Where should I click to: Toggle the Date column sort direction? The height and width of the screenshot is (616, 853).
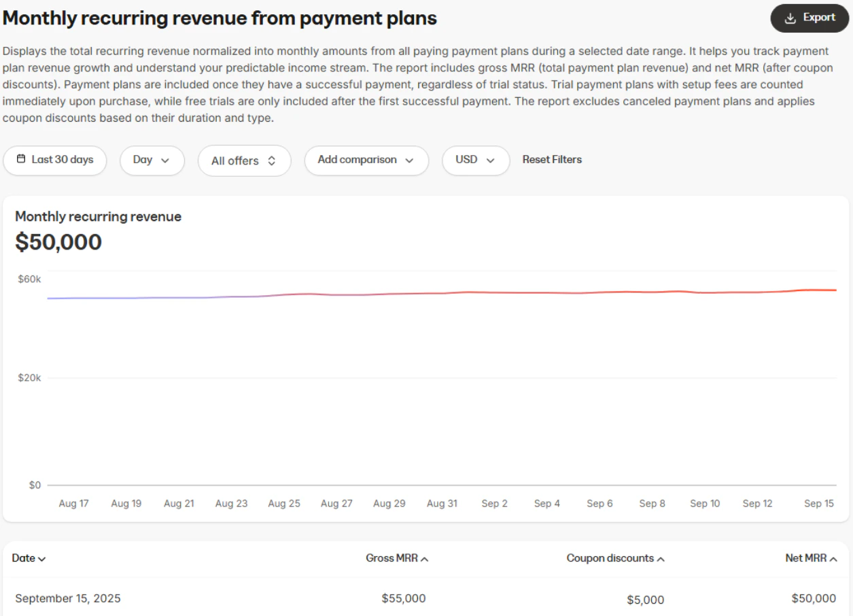point(27,558)
